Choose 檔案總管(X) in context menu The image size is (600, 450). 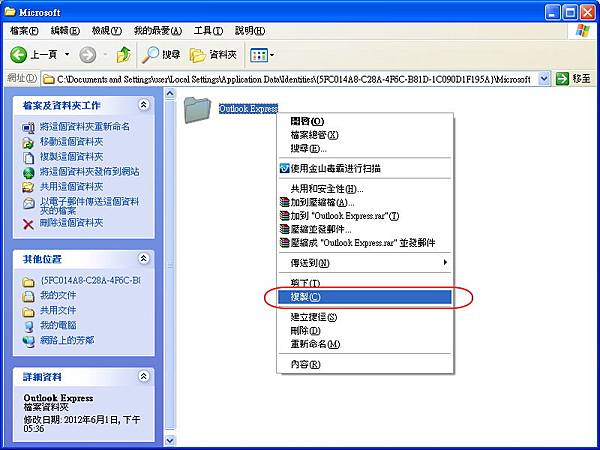[365, 135]
